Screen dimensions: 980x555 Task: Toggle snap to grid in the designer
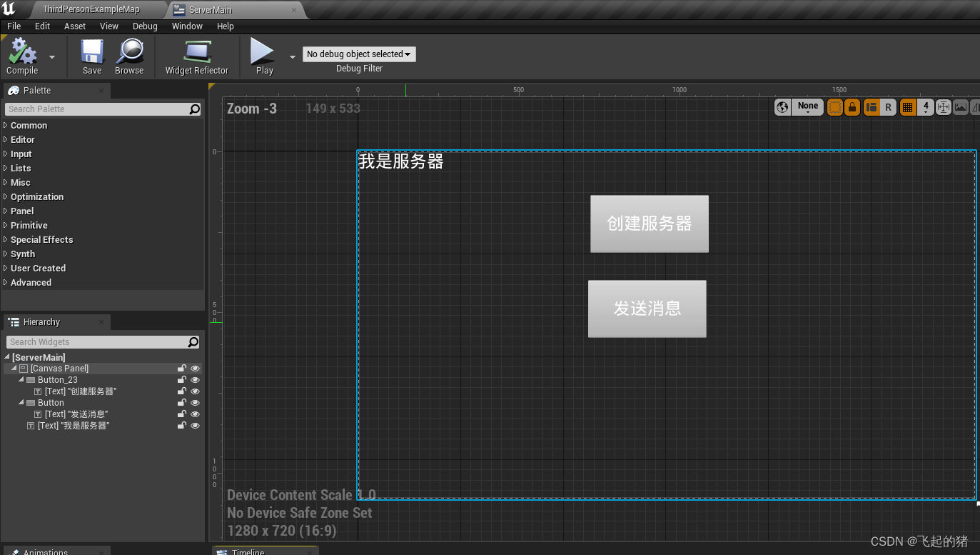(907, 106)
